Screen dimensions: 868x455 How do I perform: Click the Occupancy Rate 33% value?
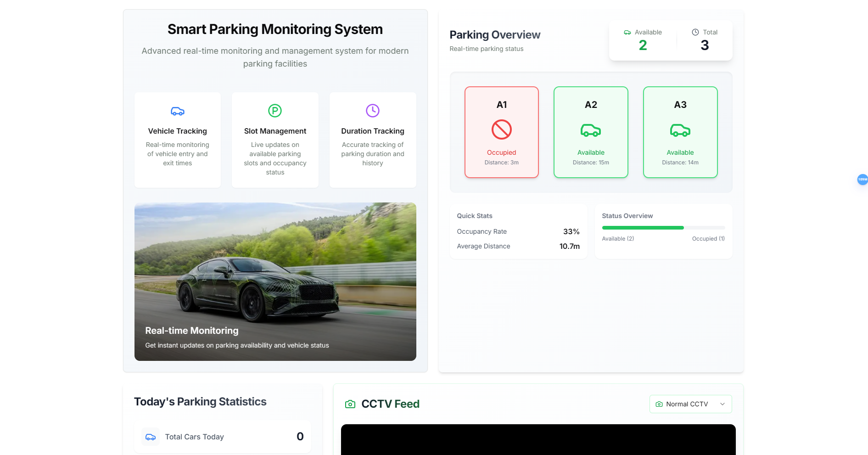tap(571, 232)
